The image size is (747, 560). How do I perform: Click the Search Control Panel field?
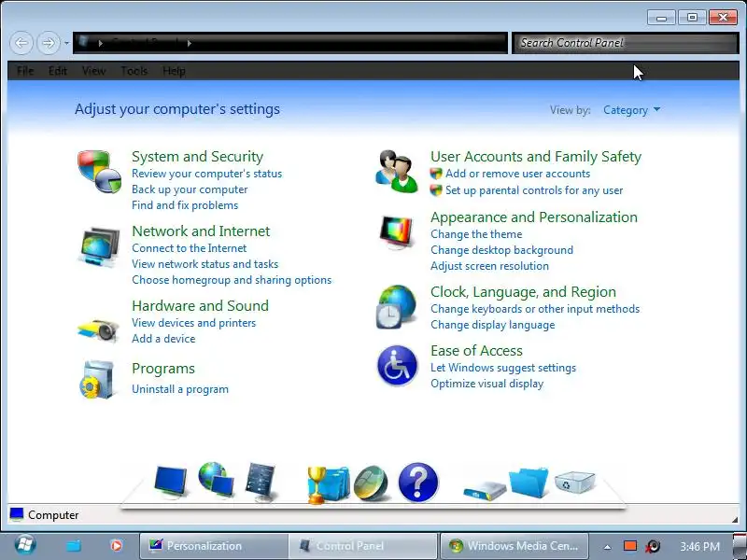625,43
